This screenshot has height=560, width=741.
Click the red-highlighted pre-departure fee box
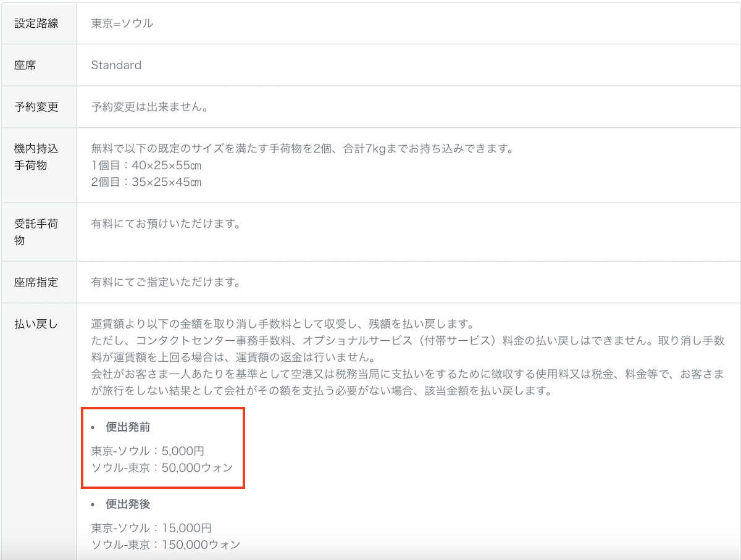click(162, 449)
